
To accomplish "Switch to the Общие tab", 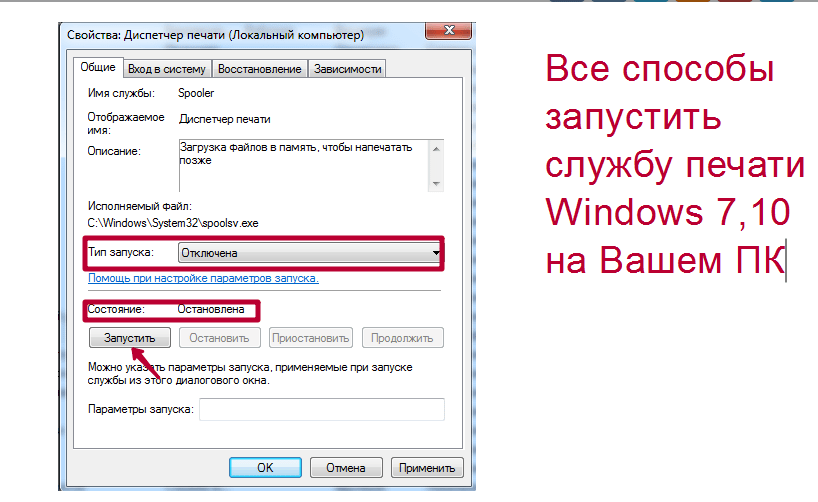I will click(98, 67).
